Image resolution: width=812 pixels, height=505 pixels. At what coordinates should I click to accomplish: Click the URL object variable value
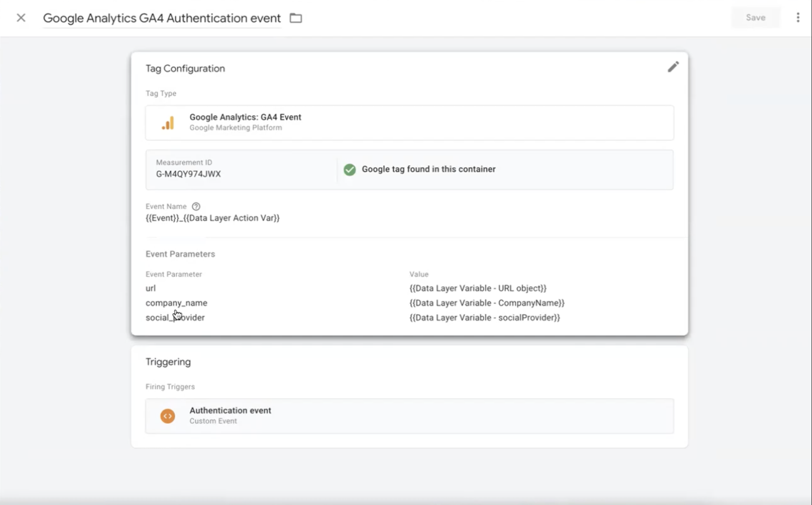tap(478, 288)
